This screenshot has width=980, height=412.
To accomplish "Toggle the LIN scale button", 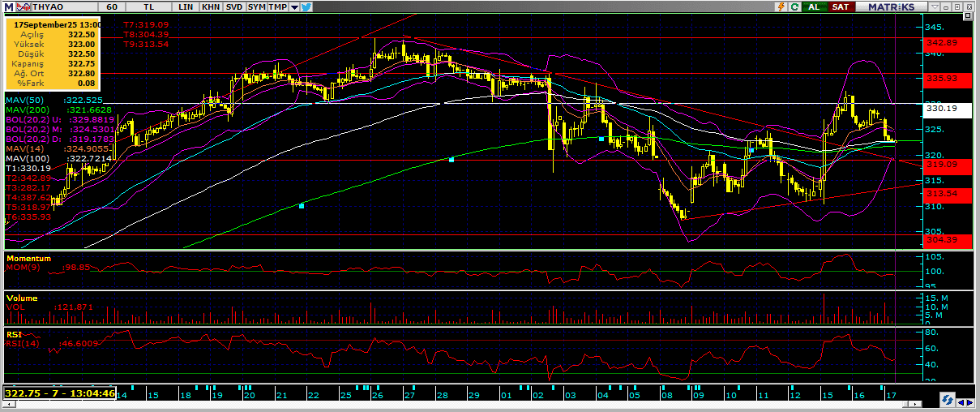I will [187, 6].
